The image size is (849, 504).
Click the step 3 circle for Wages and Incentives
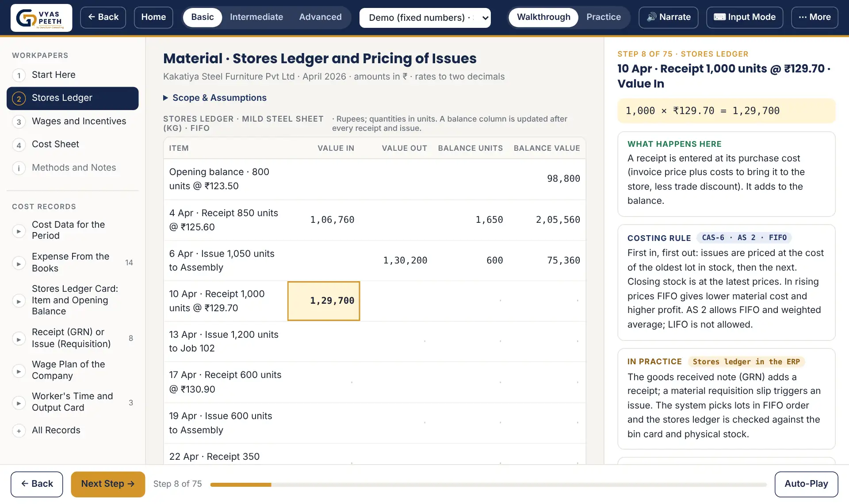pos(19,122)
